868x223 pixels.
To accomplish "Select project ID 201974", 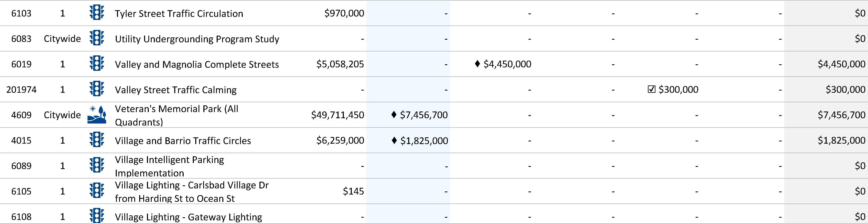I will click(x=21, y=90).
